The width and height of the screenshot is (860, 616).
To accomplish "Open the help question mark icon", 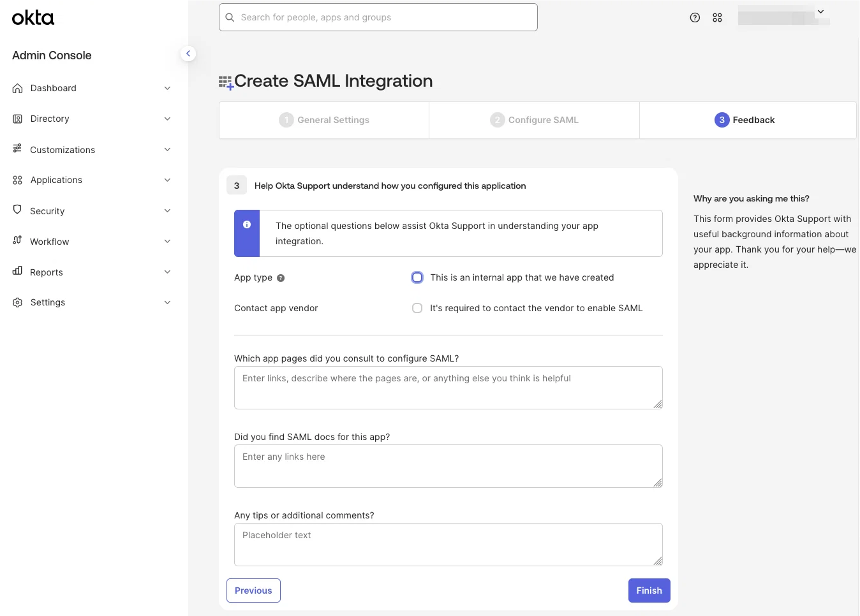I will [695, 18].
